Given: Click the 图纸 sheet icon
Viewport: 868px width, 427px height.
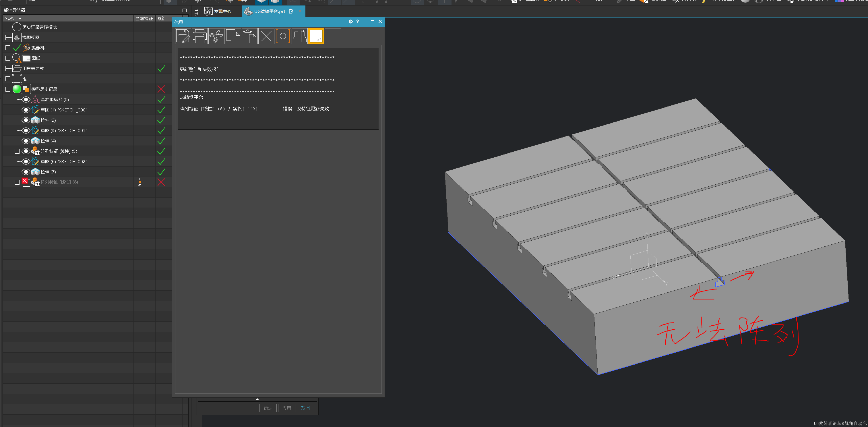Looking at the screenshot, I should [26, 58].
